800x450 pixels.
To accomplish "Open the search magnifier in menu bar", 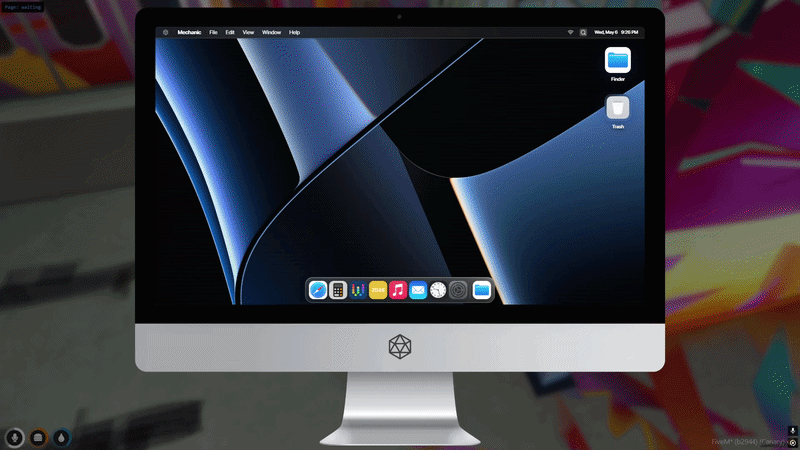I will coord(583,32).
